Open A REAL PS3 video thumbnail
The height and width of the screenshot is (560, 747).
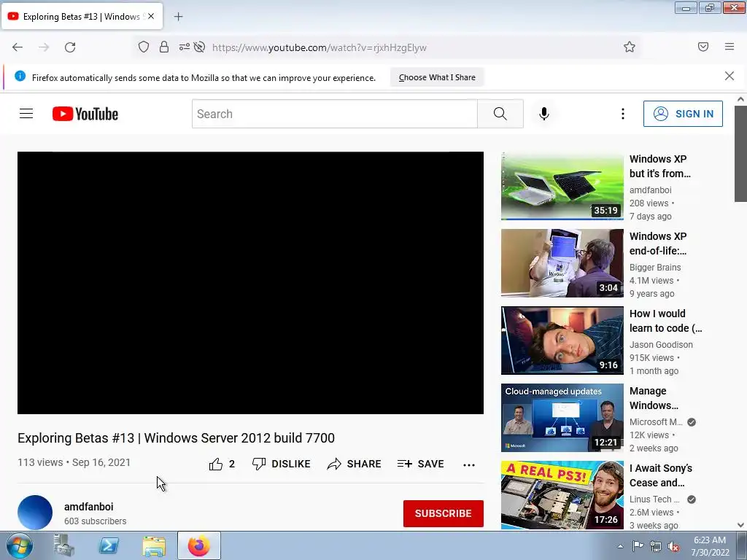click(x=562, y=495)
